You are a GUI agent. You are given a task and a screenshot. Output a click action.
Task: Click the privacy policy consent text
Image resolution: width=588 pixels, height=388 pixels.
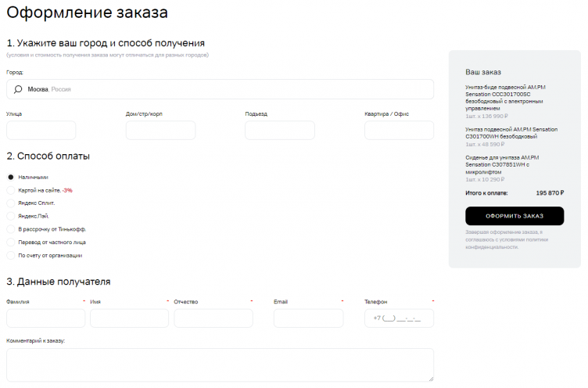pyautogui.click(x=507, y=239)
